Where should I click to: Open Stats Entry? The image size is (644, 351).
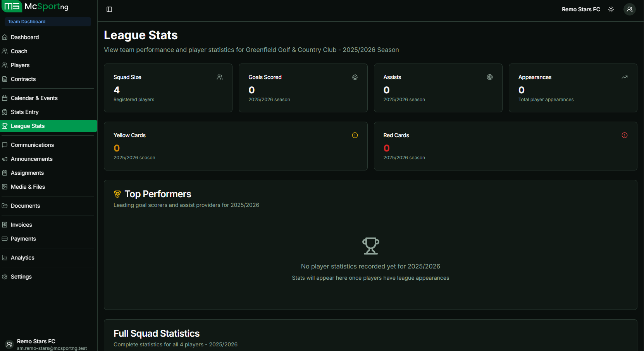point(25,112)
